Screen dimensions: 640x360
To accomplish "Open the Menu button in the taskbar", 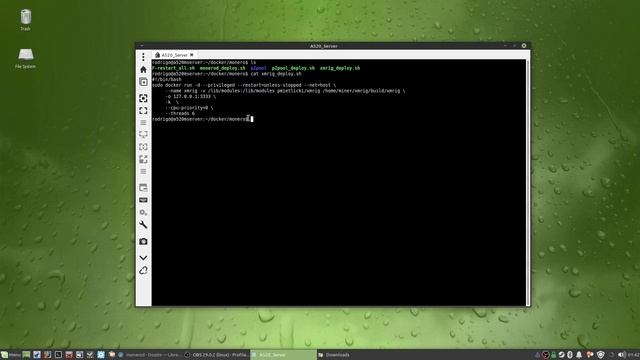I will 11,355.
